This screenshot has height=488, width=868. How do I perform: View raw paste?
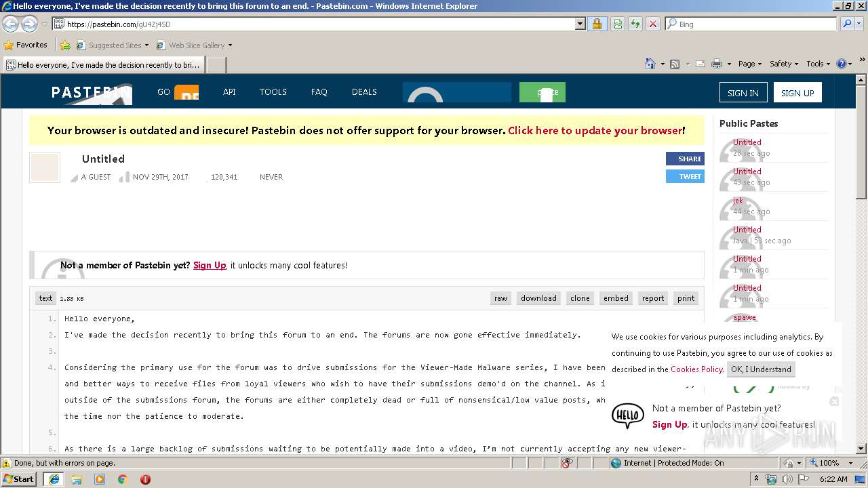click(501, 298)
